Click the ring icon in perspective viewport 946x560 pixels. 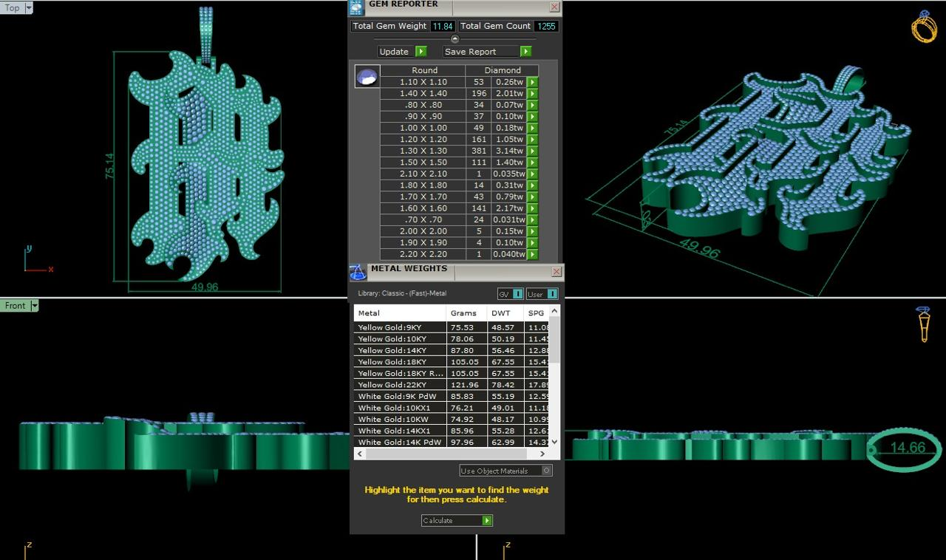923,26
